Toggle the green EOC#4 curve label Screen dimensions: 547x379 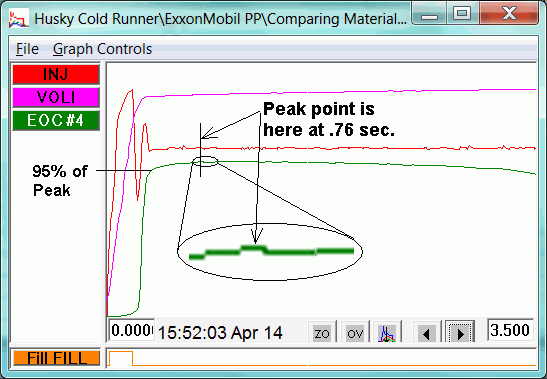[56, 120]
